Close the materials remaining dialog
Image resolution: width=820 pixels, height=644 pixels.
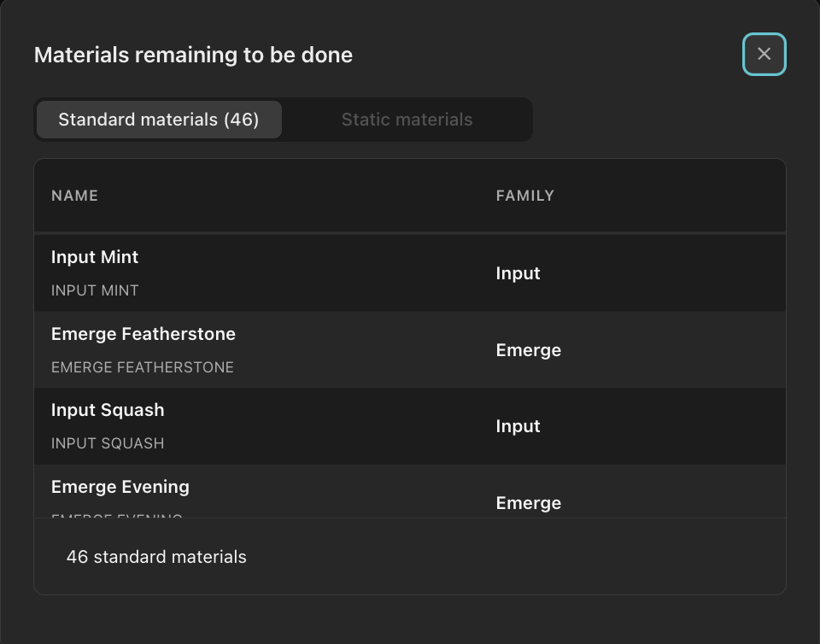click(x=764, y=55)
